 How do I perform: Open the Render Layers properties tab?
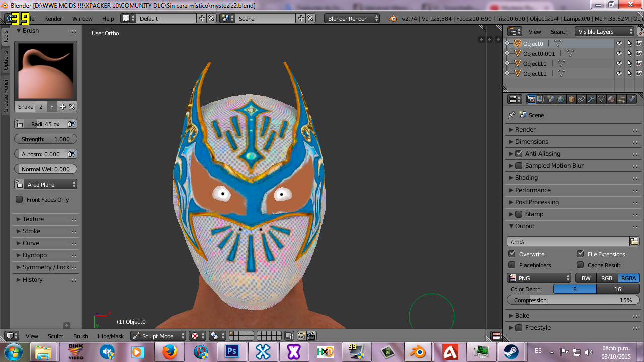pyautogui.click(x=541, y=99)
